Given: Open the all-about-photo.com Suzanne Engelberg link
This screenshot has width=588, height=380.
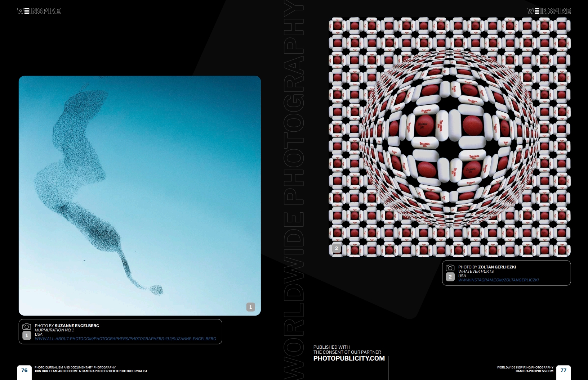Looking at the screenshot, I should (125, 339).
